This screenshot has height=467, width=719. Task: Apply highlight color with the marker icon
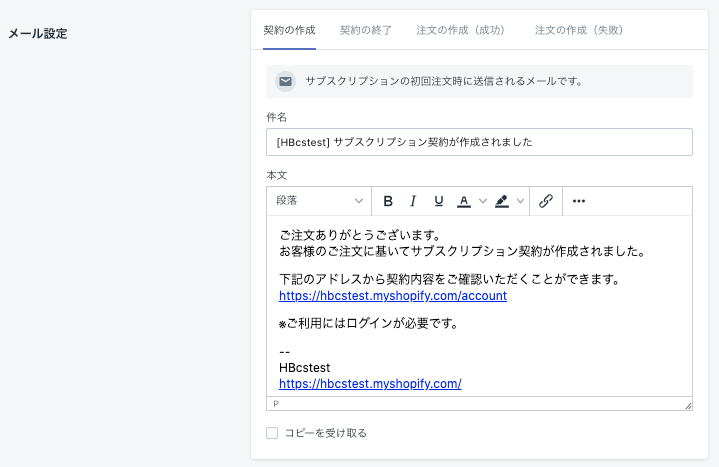pyautogui.click(x=502, y=201)
